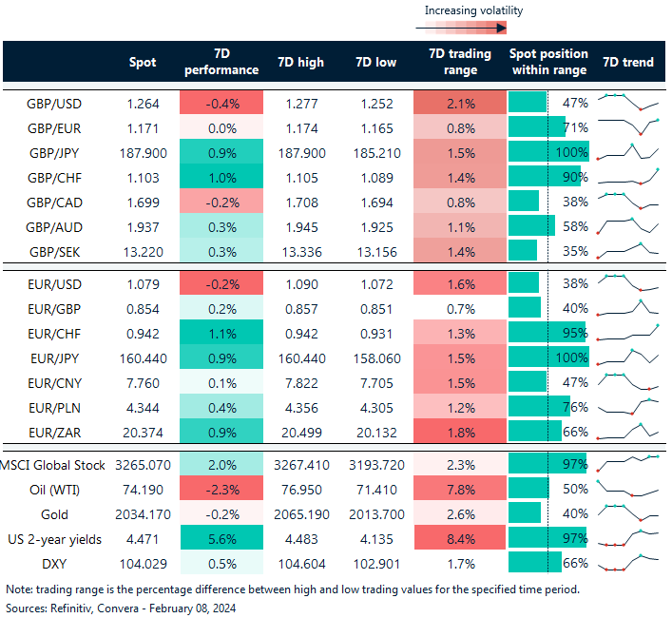This screenshot has height=618, width=672.
Task: Select the 7D high column header
Action: [300, 62]
